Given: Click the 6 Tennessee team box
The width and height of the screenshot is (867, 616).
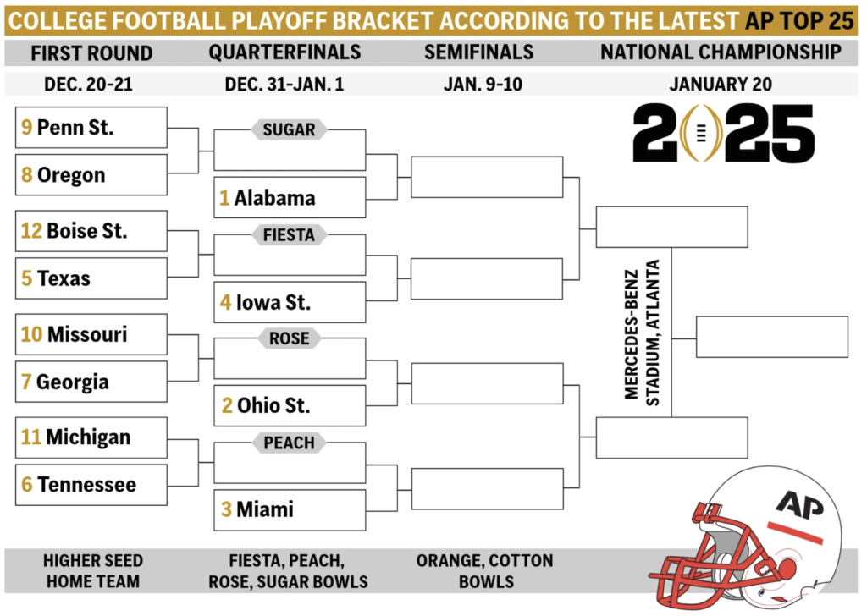Looking at the screenshot, I should point(91,485).
